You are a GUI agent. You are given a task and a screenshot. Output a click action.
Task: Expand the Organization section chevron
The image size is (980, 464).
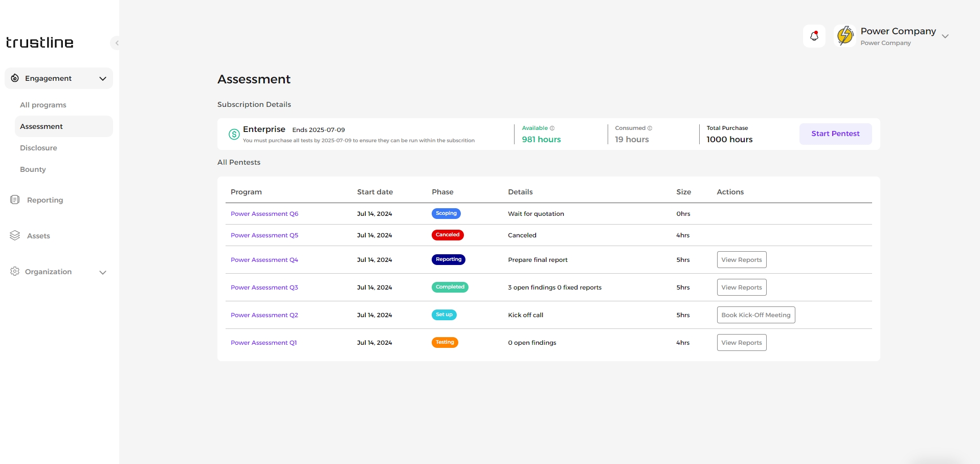point(103,272)
